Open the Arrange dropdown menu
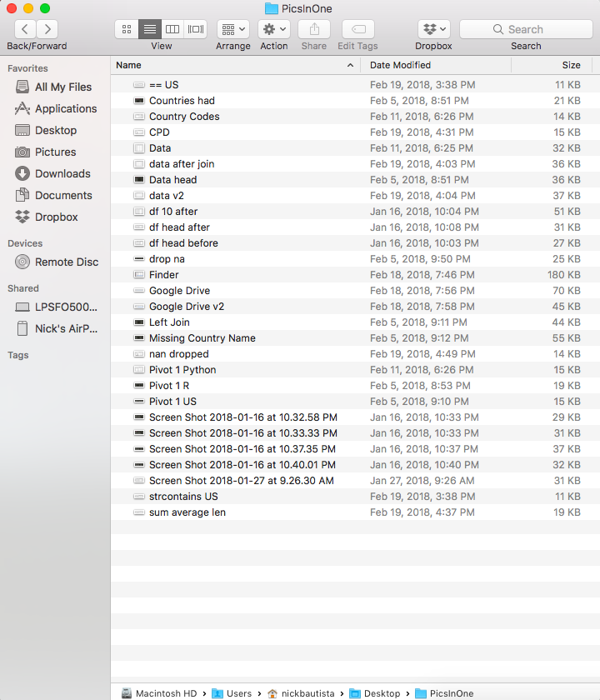The width and height of the screenshot is (600, 700). (x=232, y=29)
